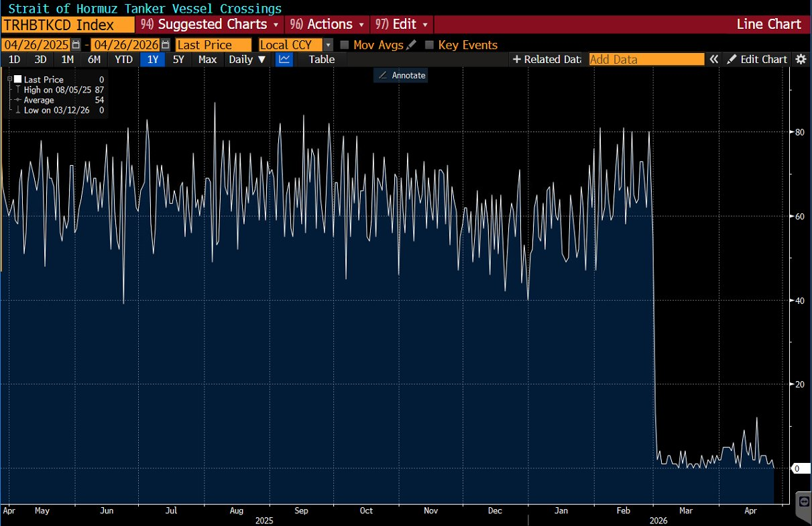The height and width of the screenshot is (526, 812).
Task: Select the 3D time range
Action: [40, 59]
